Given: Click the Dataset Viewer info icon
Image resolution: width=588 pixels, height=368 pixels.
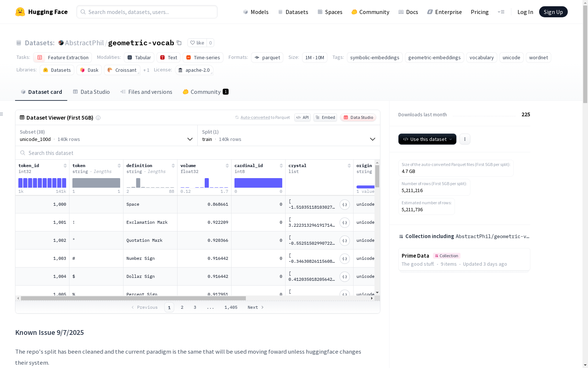Looking at the screenshot, I should [x=98, y=118].
